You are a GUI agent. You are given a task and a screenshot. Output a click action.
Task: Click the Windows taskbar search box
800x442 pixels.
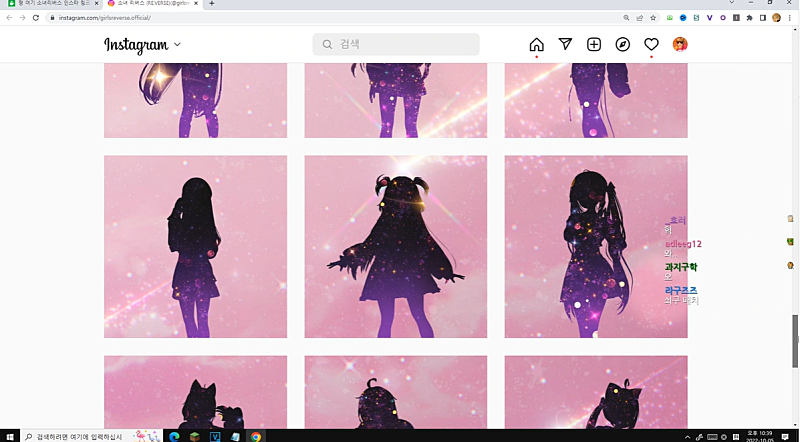pos(91,437)
